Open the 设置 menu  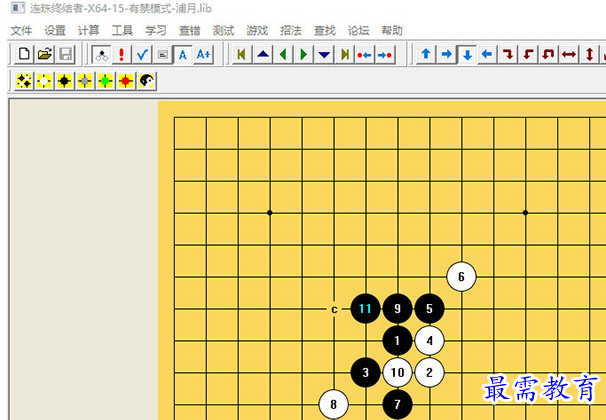(x=55, y=31)
